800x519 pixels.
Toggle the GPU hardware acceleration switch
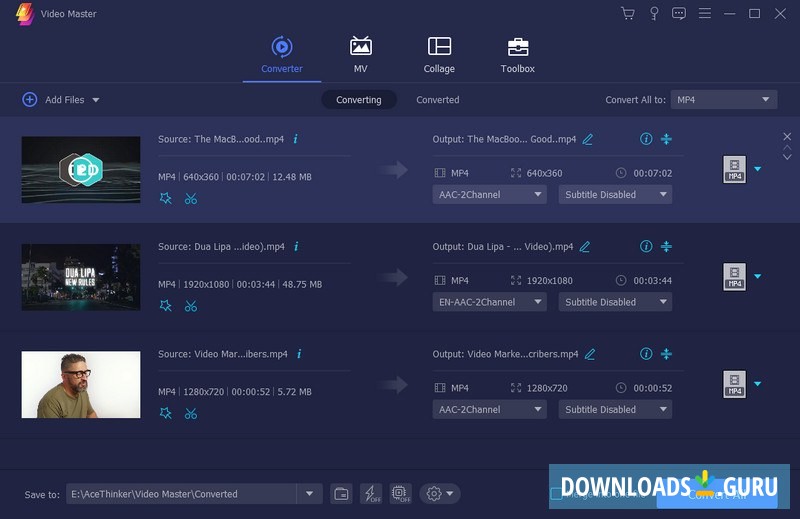coord(401,494)
